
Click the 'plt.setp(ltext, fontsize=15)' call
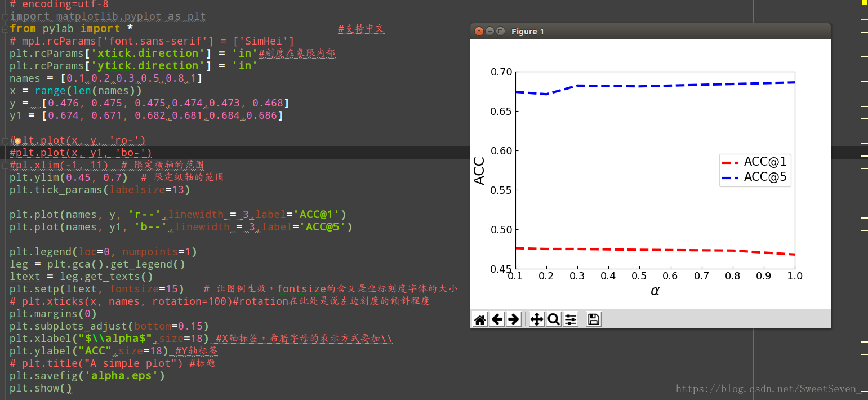point(97,289)
